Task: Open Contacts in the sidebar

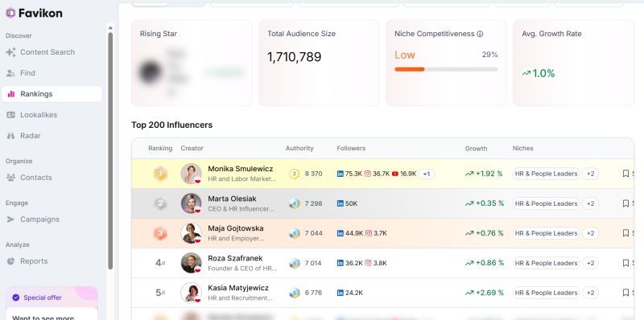Action: [x=29, y=178]
